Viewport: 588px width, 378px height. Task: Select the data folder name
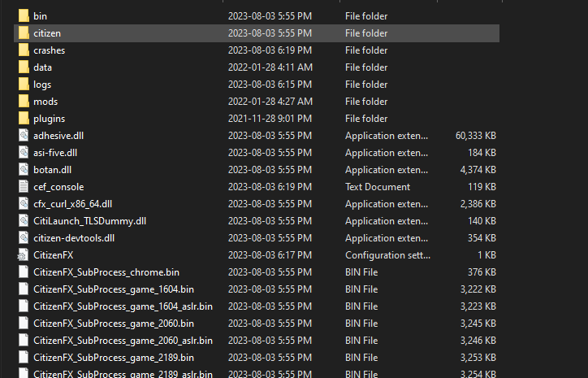pyautogui.click(x=43, y=67)
